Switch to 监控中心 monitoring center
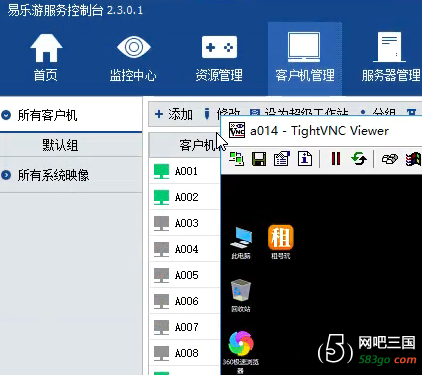The image size is (422, 375). 133,58
